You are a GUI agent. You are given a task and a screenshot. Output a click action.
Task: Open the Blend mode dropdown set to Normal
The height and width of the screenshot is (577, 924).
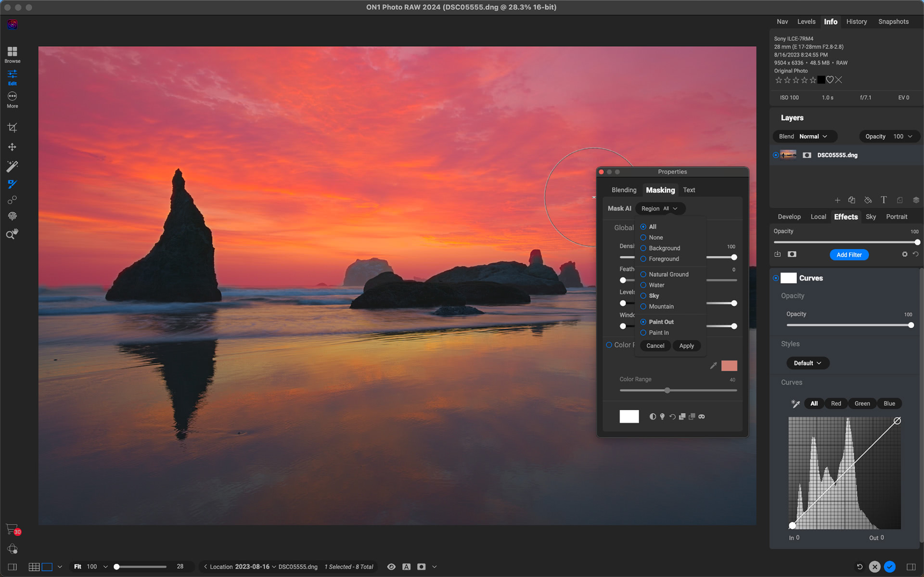pos(805,136)
